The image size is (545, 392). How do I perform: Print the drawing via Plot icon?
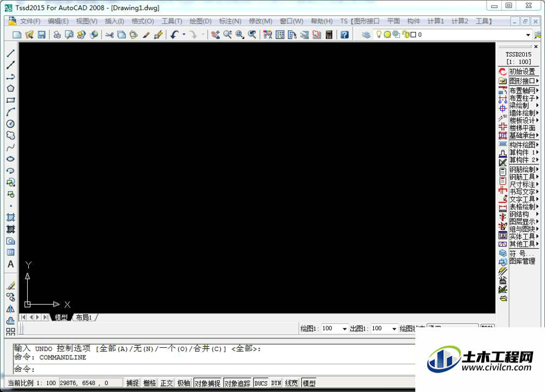[x=57, y=35]
